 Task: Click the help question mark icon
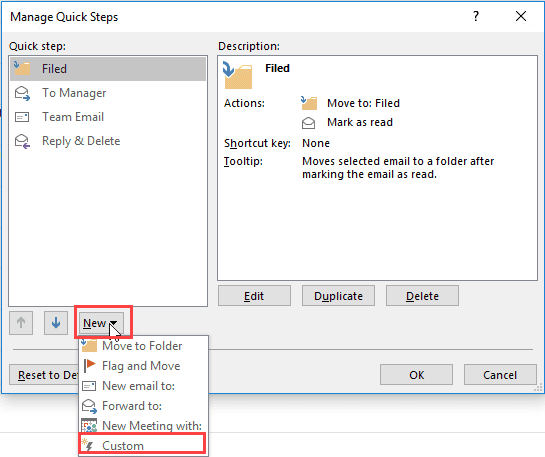476,16
